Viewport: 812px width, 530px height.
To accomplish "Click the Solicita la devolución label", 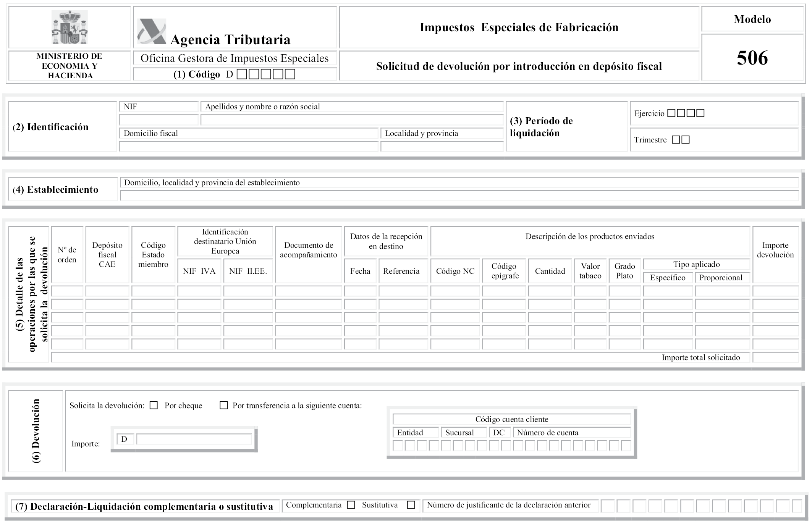I will coord(107,406).
